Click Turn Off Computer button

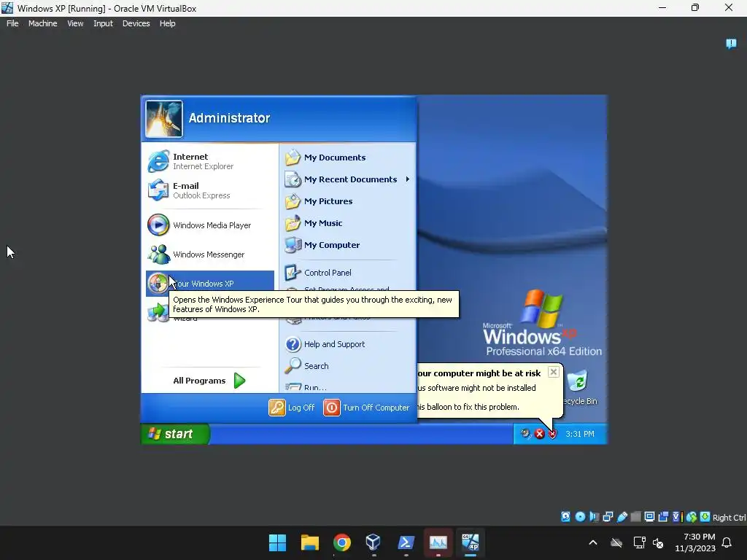366,408
